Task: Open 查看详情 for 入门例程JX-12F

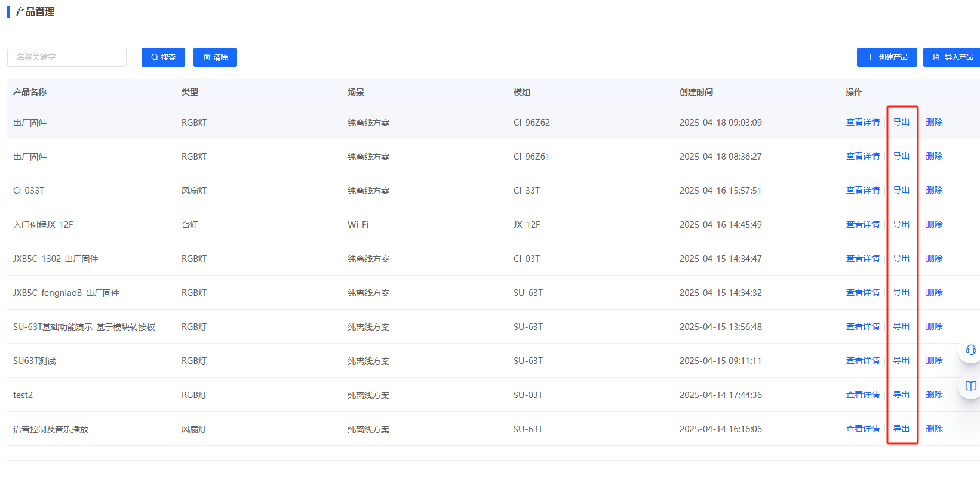Action: pyautogui.click(x=862, y=224)
